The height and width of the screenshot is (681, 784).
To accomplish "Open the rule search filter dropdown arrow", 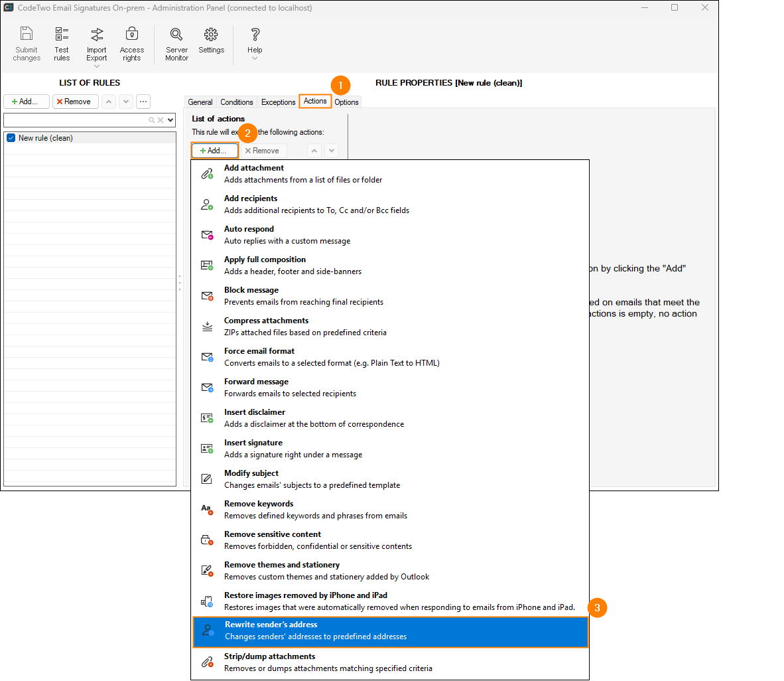I will coord(171,120).
